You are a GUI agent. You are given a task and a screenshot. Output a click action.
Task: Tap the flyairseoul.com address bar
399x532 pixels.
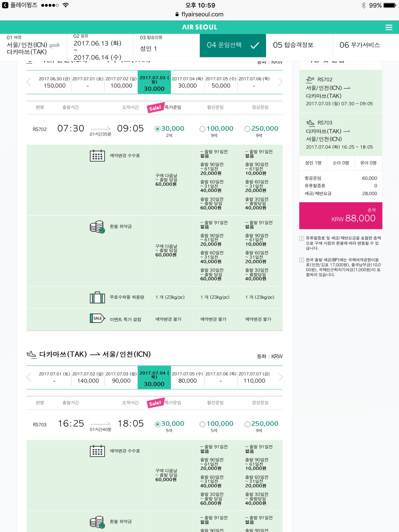click(x=199, y=14)
